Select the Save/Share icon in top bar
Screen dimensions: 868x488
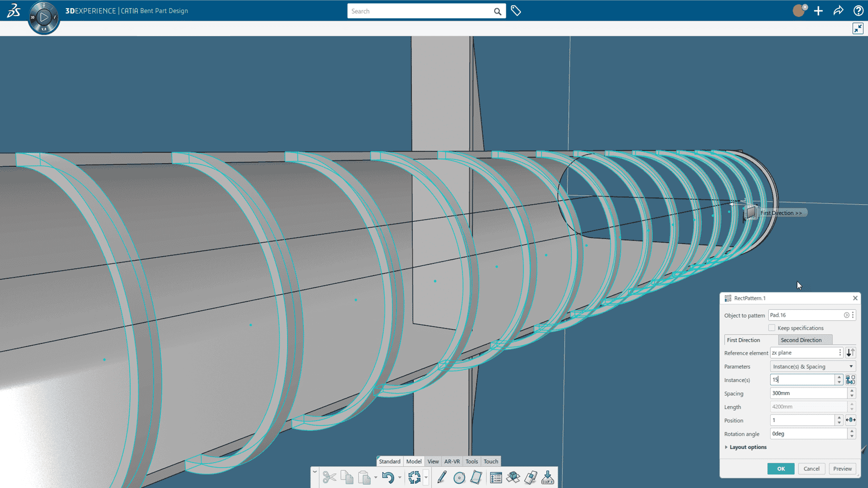click(838, 11)
